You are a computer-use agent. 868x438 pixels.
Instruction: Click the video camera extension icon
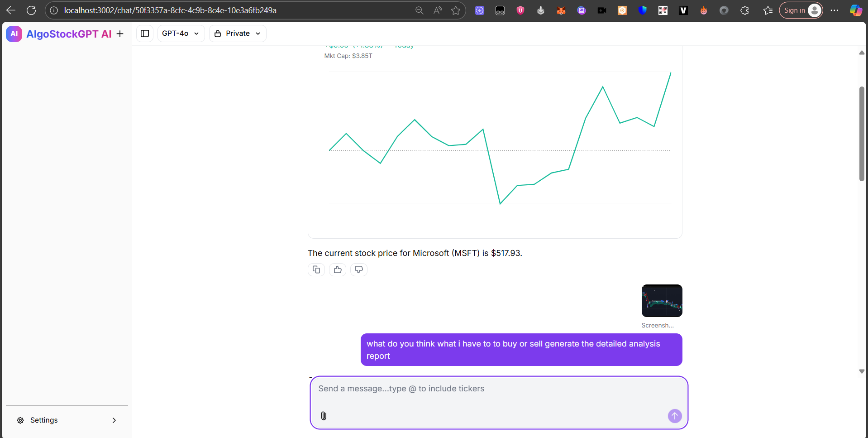tap(602, 10)
